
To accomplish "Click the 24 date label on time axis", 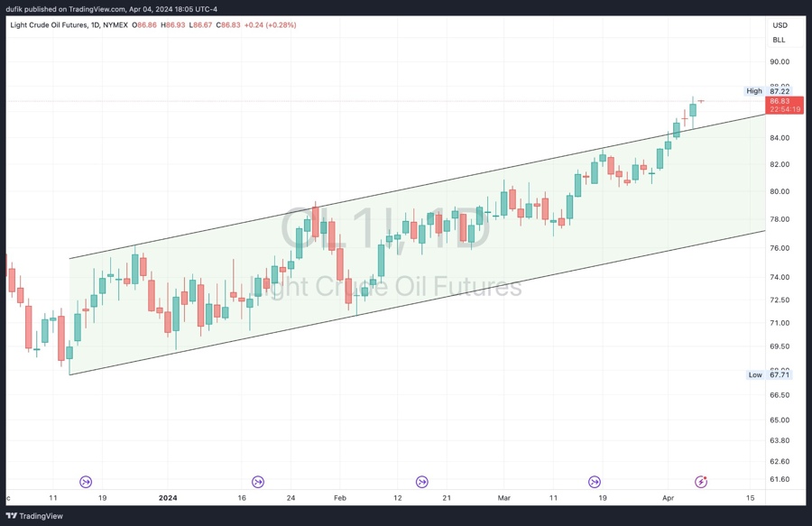I will (291, 498).
